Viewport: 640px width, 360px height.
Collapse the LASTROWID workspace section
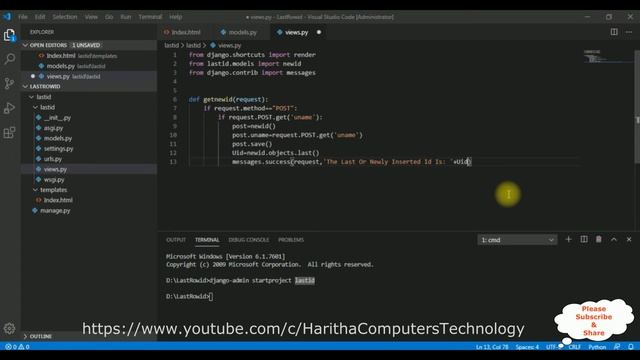coord(25,87)
